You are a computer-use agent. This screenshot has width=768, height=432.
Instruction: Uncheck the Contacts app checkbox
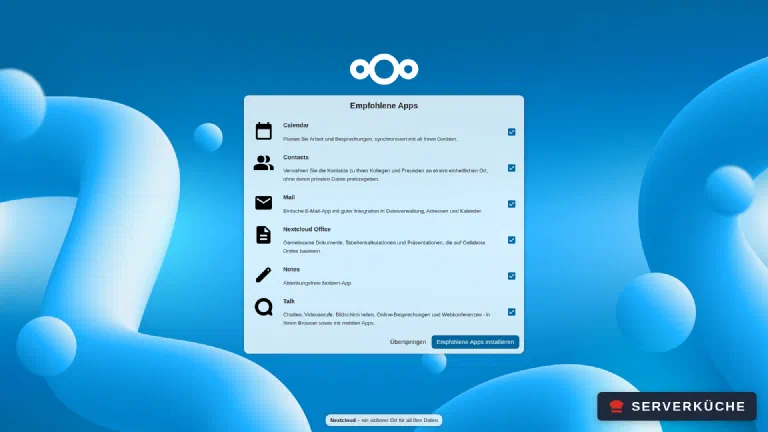tap(511, 168)
